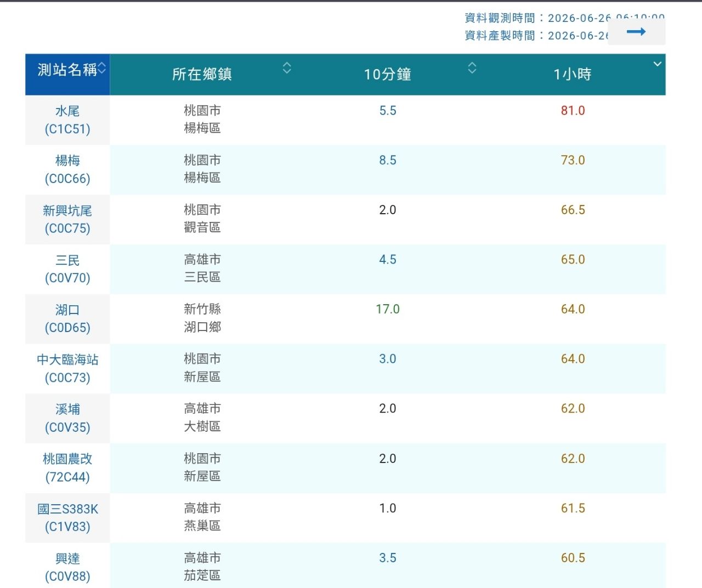
Task: Open station link 楊梅 (C0C66)
Action: [x=67, y=169]
